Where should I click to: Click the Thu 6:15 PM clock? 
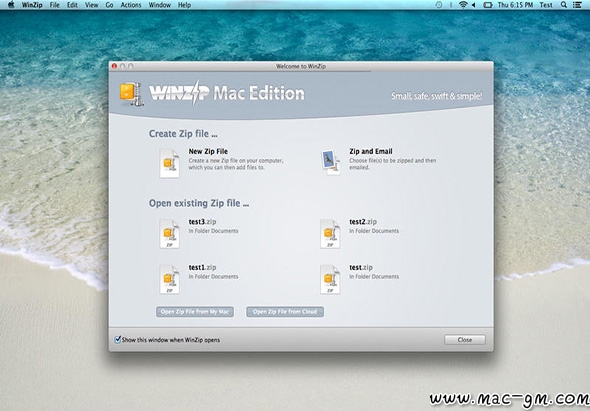[515, 5]
